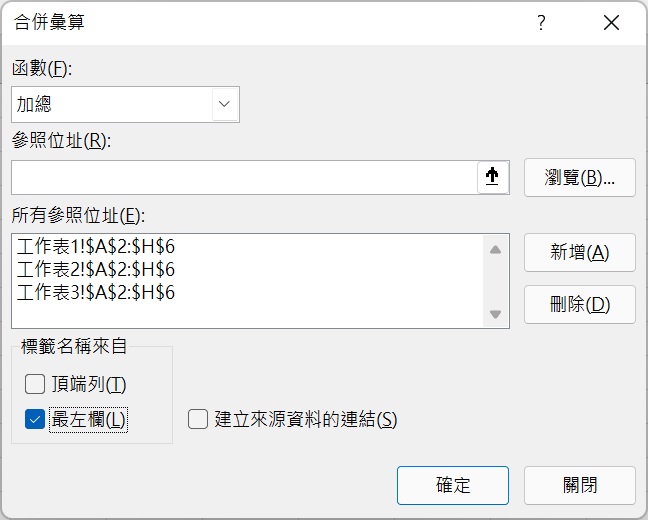Click the 新增(A) add button
The image size is (648, 520).
tap(579, 253)
